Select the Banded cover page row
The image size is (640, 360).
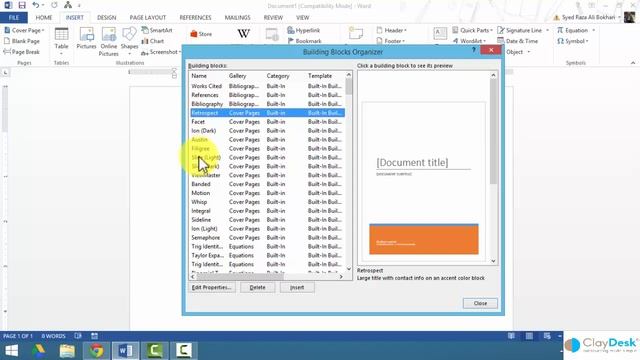[267, 184]
